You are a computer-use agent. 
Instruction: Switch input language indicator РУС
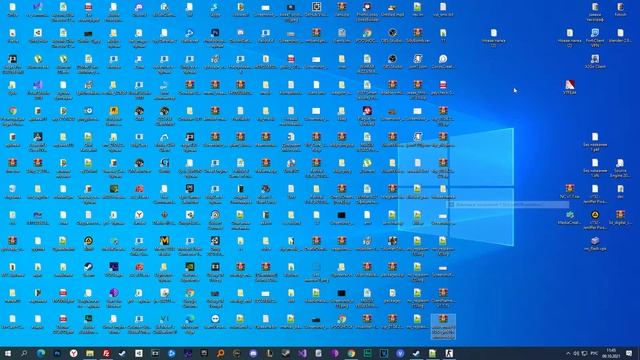click(594, 353)
